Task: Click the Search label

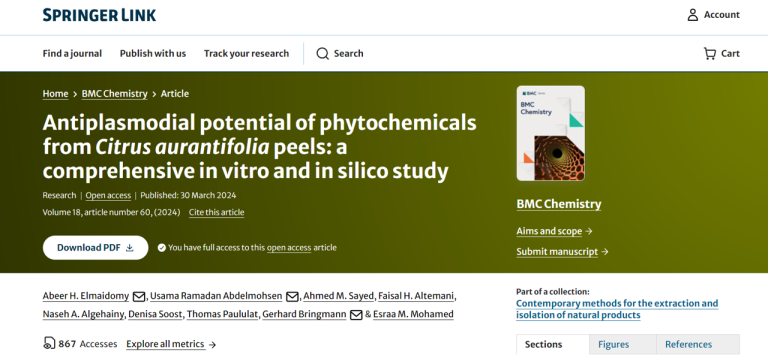Action: pos(349,53)
